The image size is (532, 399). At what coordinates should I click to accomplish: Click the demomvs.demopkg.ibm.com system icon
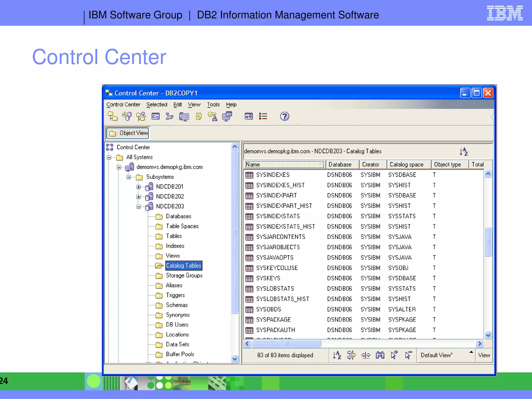pyautogui.click(x=130, y=167)
